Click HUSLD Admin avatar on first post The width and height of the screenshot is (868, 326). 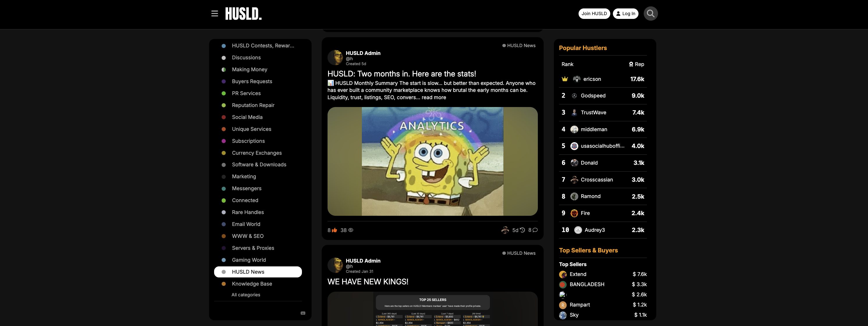point(335,58)
